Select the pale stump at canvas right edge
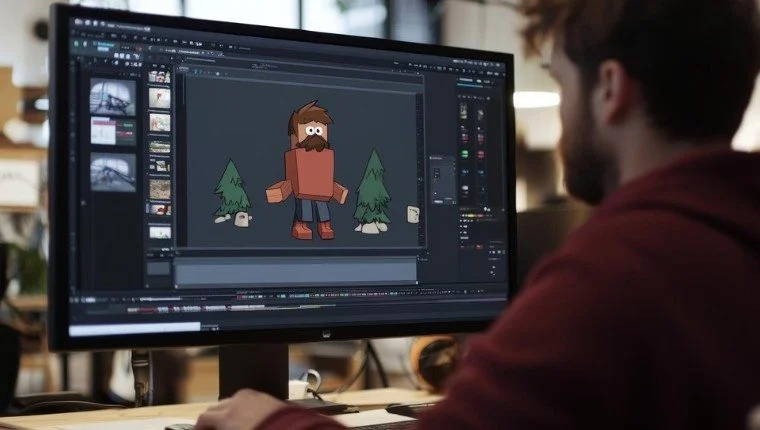This screenshot has width=760, height=430. click(x=413, y=214)
